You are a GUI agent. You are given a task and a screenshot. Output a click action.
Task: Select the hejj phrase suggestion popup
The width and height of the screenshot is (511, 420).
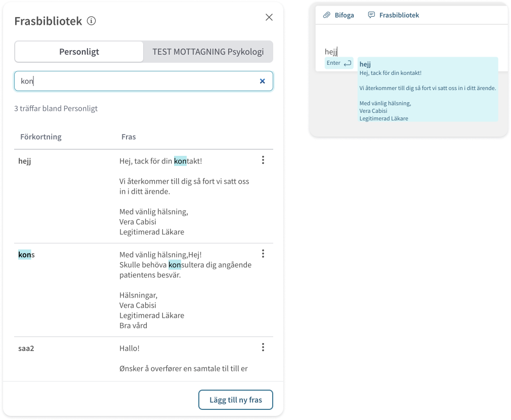click(x=428, y=89)
